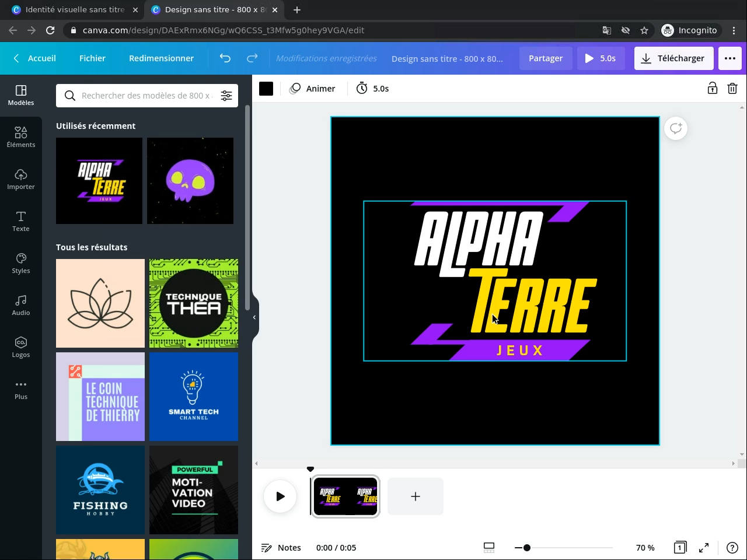Preview the design with 5.0s play button
This screenshot has height=560, width=747.
tap(601, 58)
